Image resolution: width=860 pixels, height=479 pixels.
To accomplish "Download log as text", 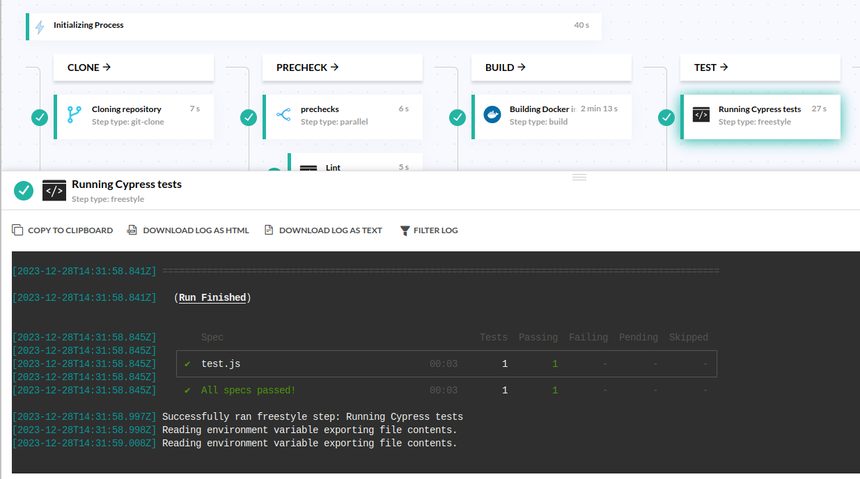I will [x=323, y=230].
